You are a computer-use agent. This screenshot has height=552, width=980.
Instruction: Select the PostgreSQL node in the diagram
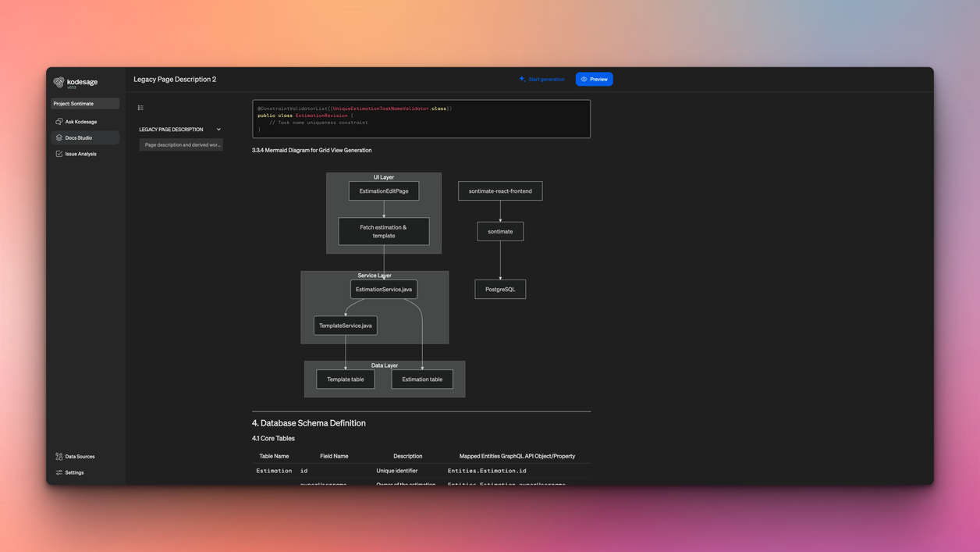[x=500, y=289]
